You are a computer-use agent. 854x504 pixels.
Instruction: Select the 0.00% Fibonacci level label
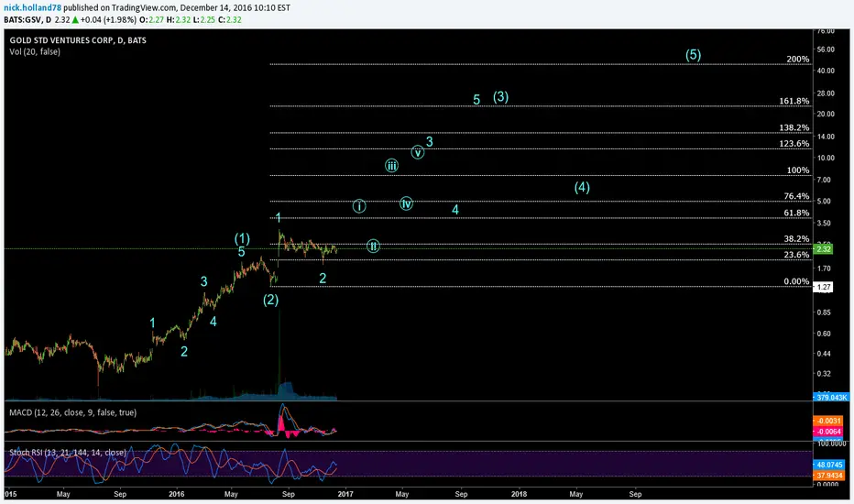[796, 281]
